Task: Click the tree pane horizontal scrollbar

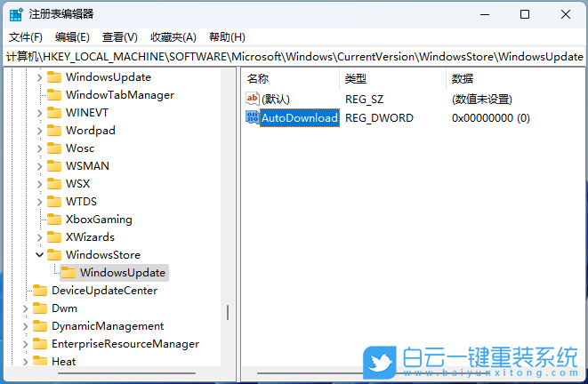Action: pyautogui.click(x=126, y=373)
